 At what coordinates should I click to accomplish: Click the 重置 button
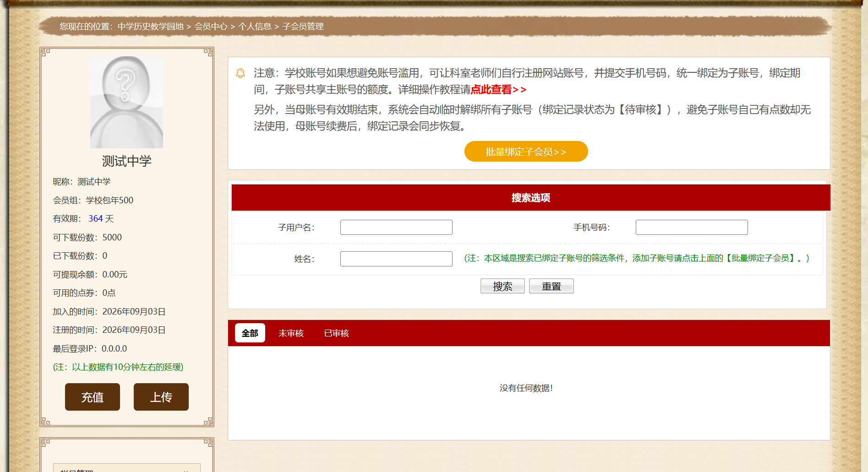[x=551, y=286]
